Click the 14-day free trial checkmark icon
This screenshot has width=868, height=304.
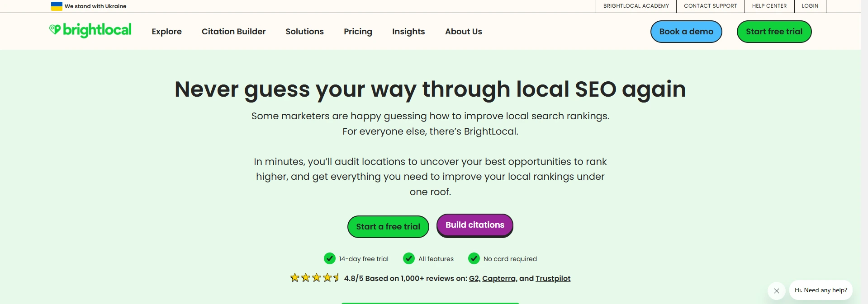(330, 258)
